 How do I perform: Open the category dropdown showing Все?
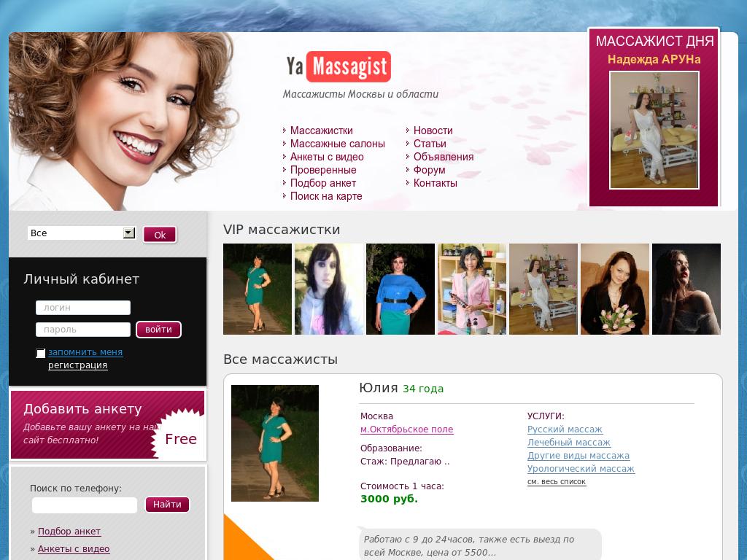(82, 233)
